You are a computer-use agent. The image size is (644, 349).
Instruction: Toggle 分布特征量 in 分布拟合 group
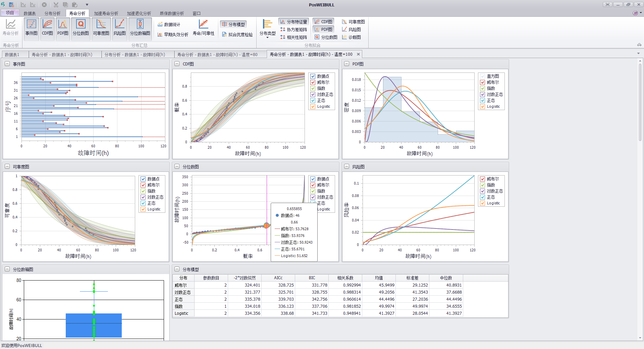point(293,22)
